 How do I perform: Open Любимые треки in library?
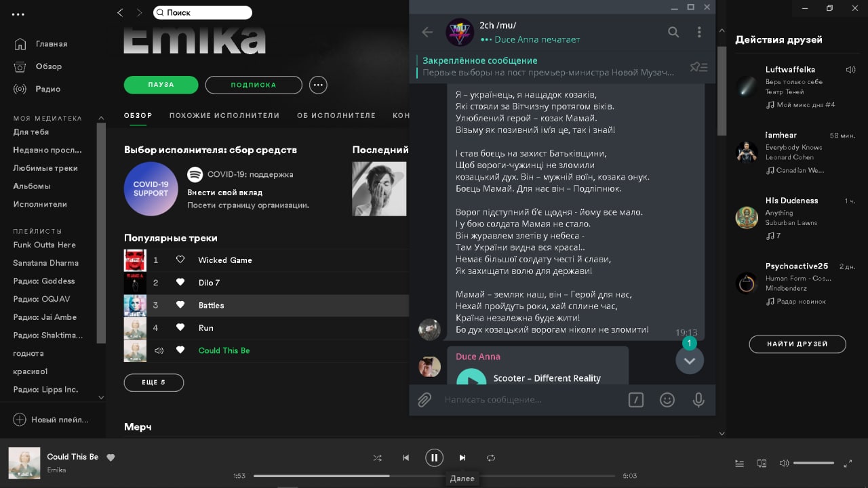45,168
